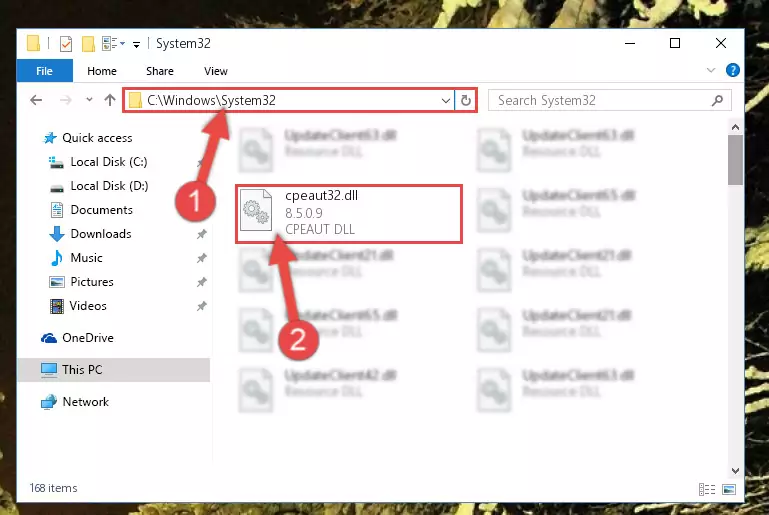Open recent locations dropdown arrow

point(89,100)
